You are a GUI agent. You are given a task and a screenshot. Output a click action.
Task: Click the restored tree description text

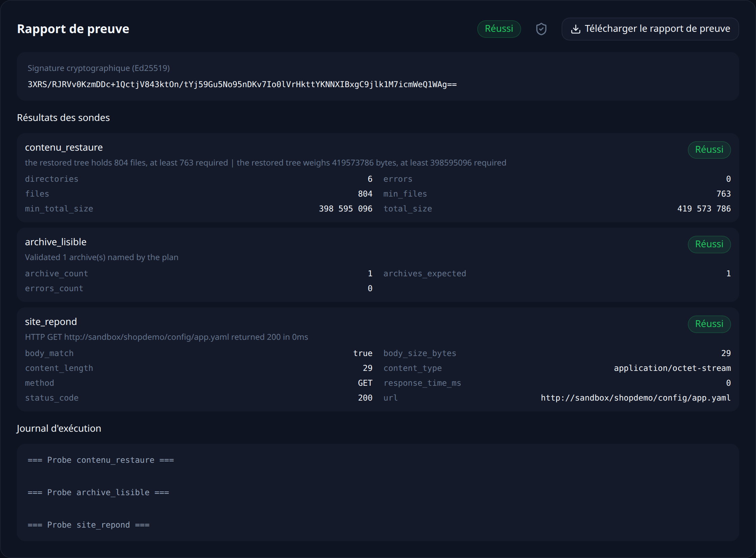tap(266, 163)
